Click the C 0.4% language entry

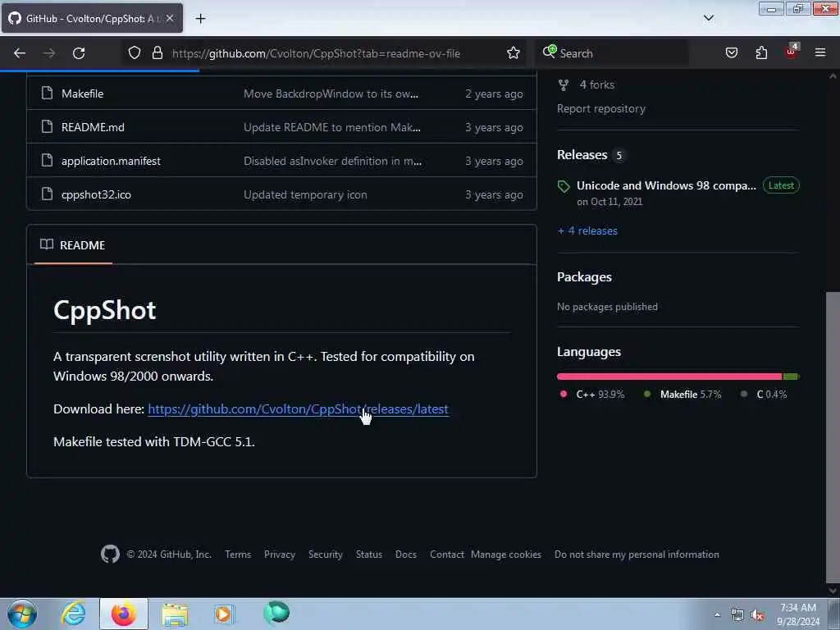click(x=764, y=395)
